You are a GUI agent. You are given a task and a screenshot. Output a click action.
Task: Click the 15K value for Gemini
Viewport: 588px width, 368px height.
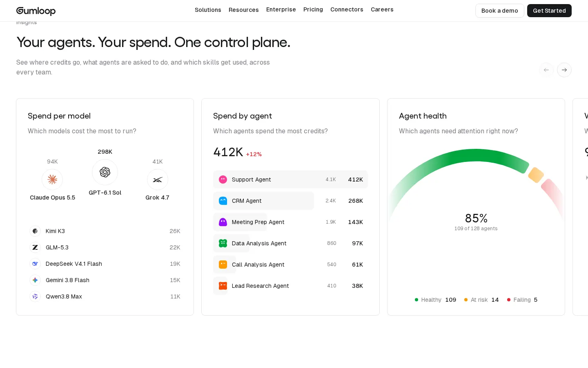(x=175, y=280)
